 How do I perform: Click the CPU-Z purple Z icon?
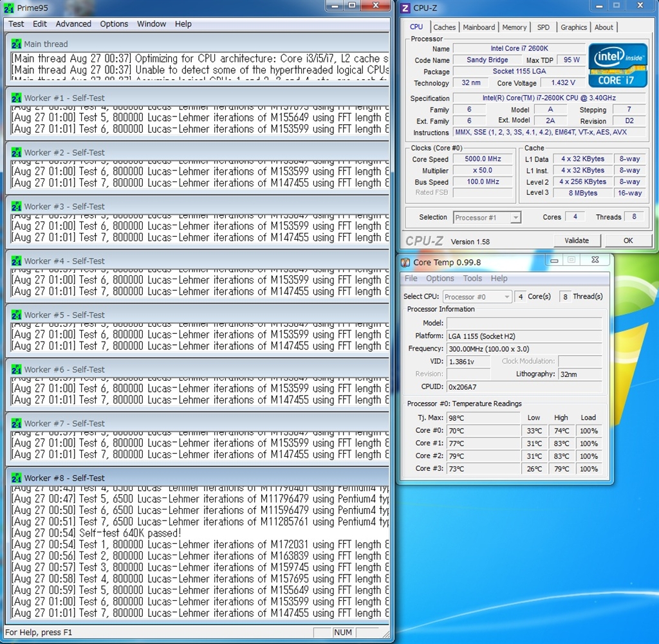405,8
